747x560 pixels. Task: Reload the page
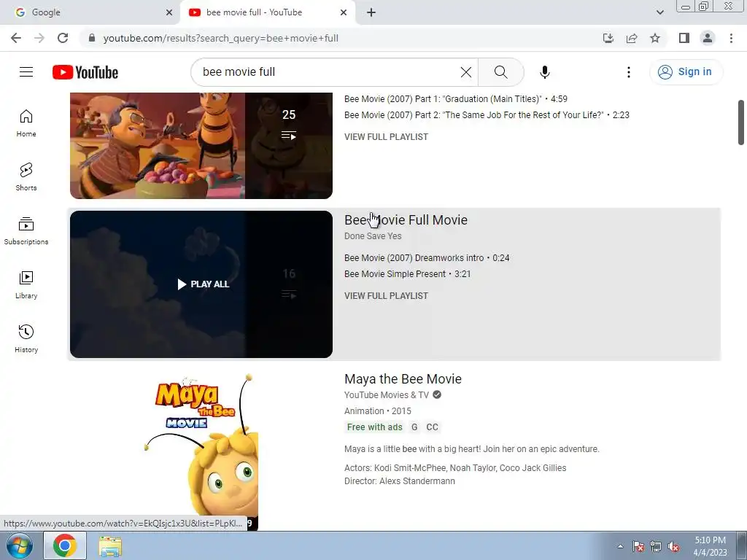point(63,38)
